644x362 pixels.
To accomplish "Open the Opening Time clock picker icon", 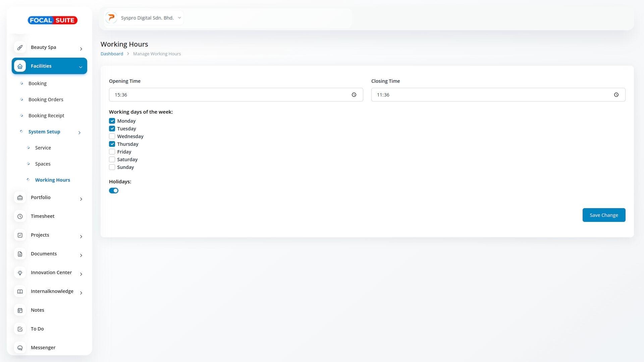I will click(x=354, y=95).
